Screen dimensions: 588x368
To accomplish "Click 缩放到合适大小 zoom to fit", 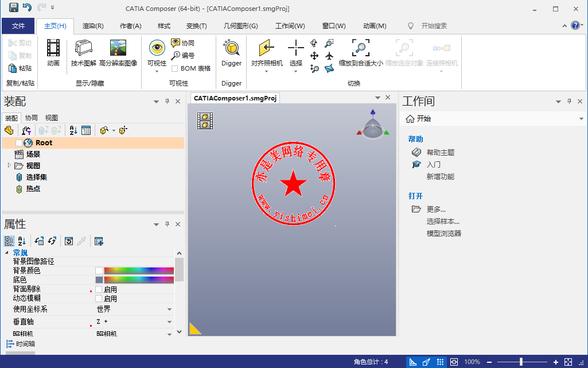I will coord(361,53).
